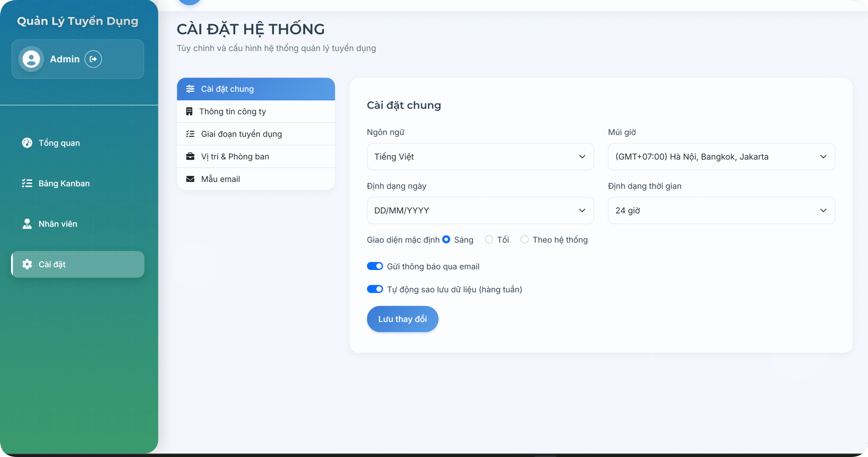Select the Tối theme radio button
The height and width of the screenshot is (457, 868).
point(489,240)
